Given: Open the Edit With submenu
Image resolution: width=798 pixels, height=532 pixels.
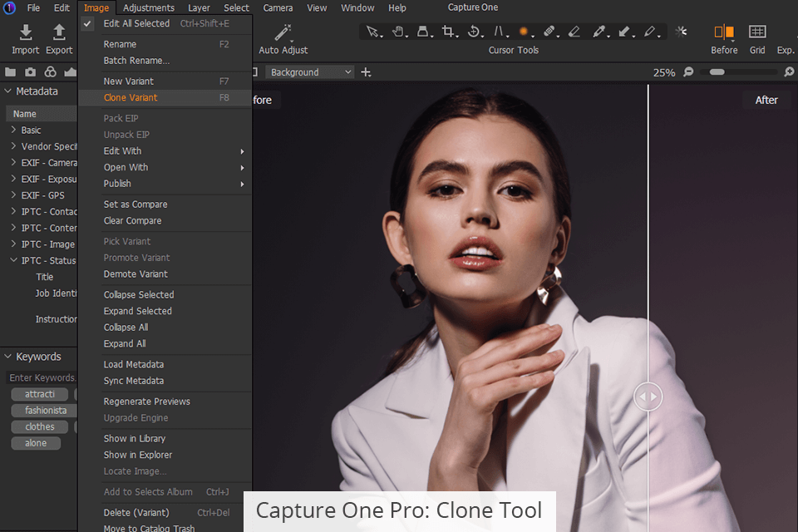Looking at the screenshot, I should [166, 150].
